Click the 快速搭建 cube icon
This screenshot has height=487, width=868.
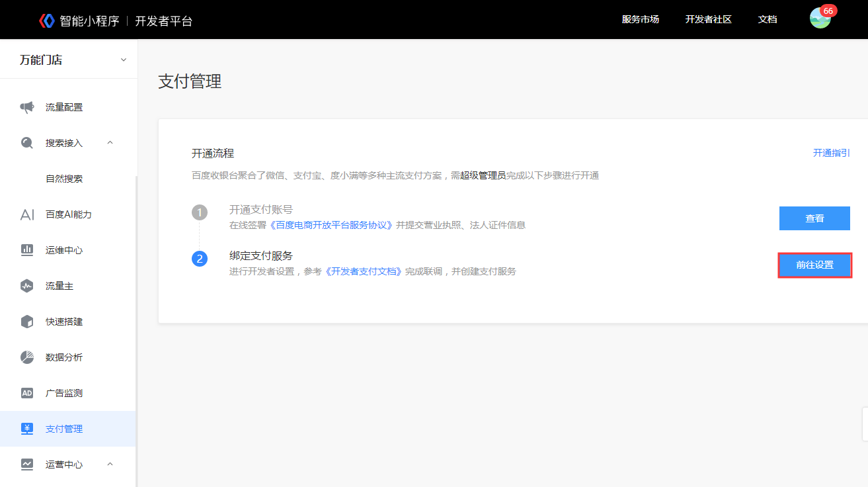coord(27,322)
